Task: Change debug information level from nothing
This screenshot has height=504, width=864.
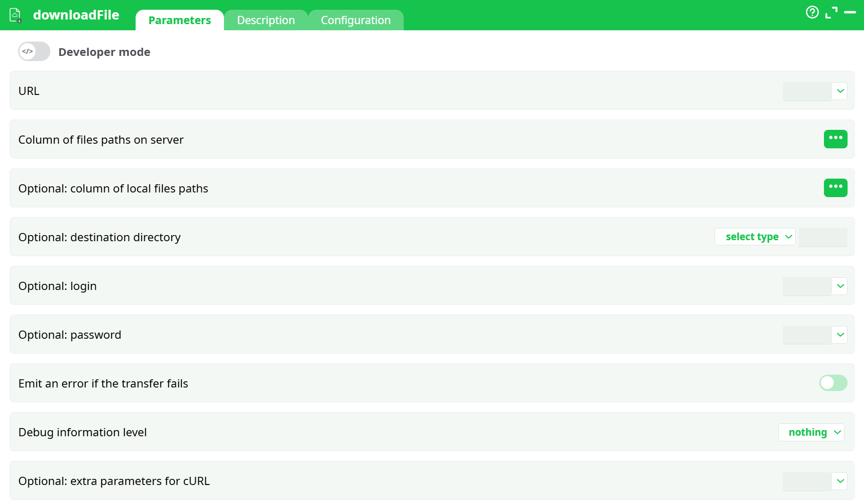Action: tap(811, 432)
